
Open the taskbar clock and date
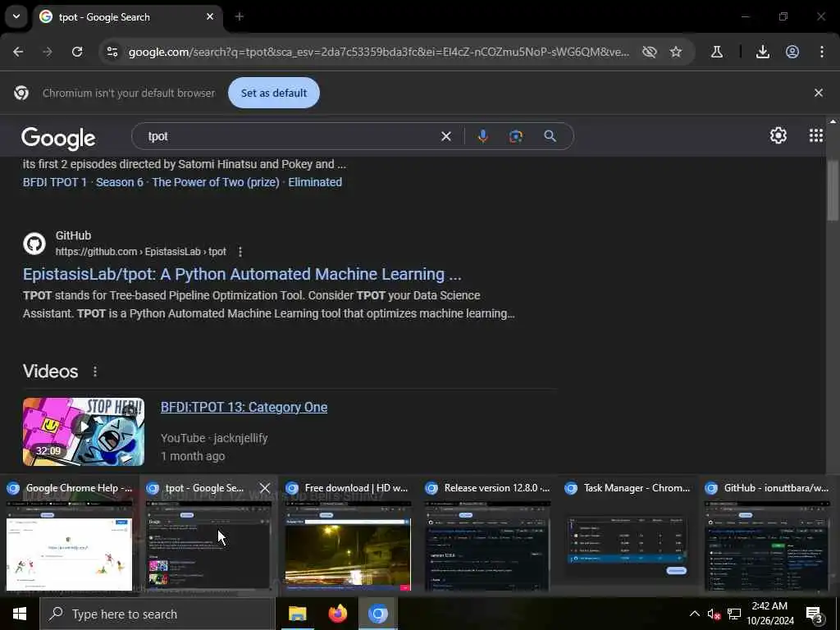point(769,614)
